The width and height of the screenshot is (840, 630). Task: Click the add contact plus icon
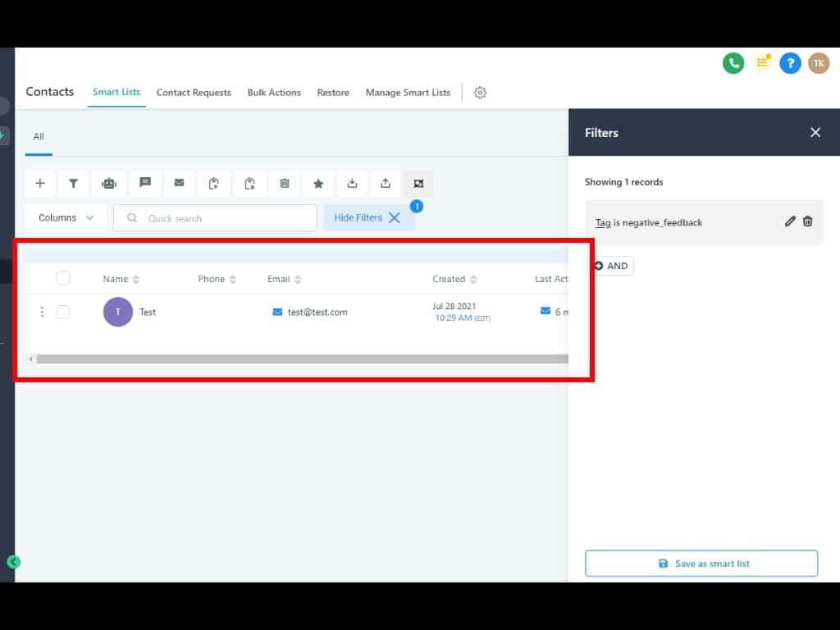(x=40, y=184)
